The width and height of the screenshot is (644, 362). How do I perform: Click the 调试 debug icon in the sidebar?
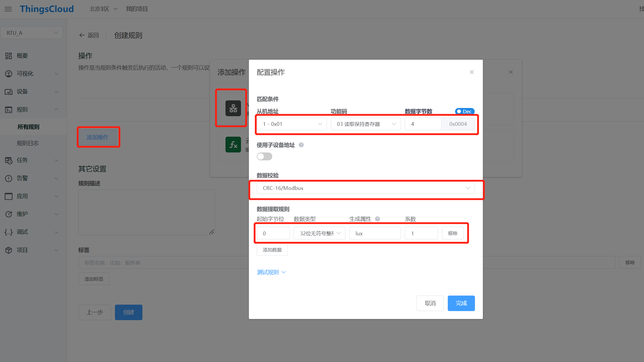[x=8, y=232]
